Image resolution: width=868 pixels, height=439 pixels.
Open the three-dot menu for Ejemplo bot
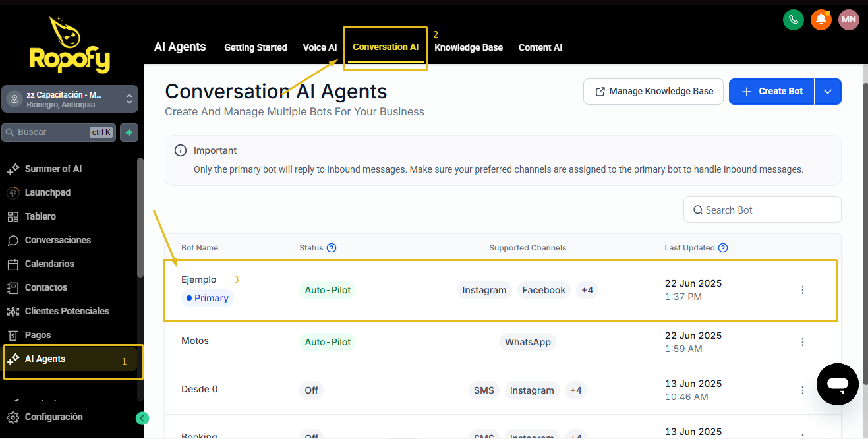coord(803,290)
